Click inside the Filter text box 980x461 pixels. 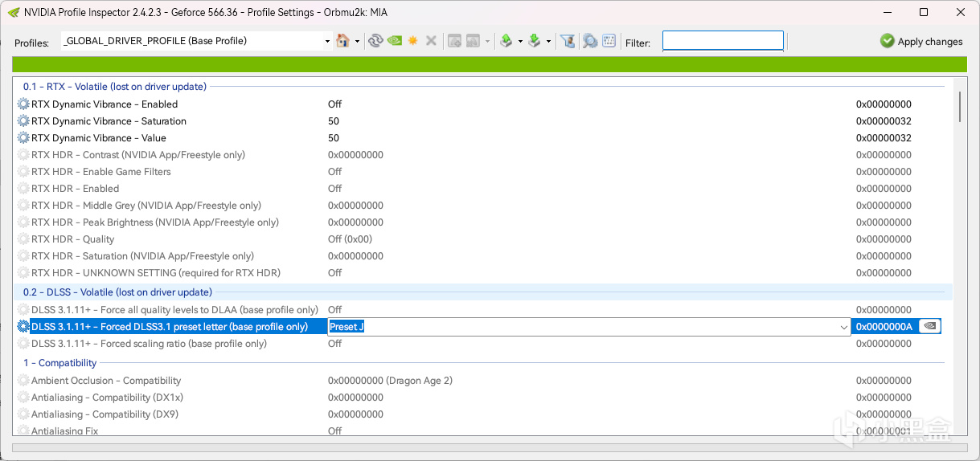(723, 41)
